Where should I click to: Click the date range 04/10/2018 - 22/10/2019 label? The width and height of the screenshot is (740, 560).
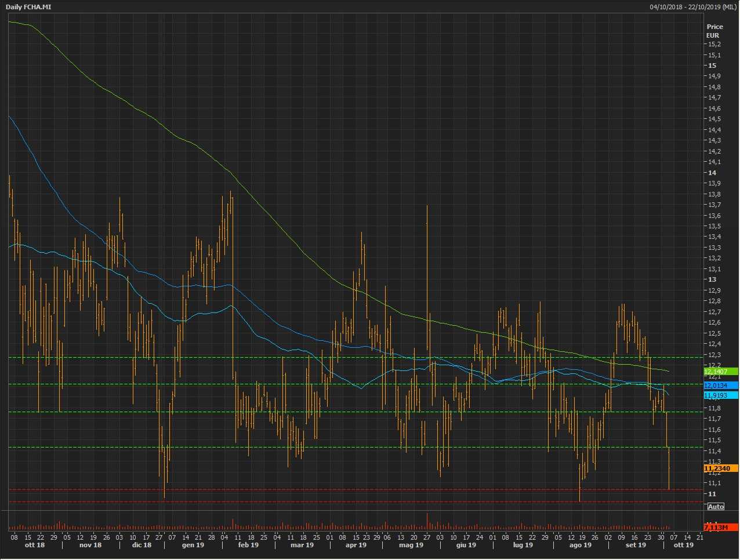pos(692,7)
